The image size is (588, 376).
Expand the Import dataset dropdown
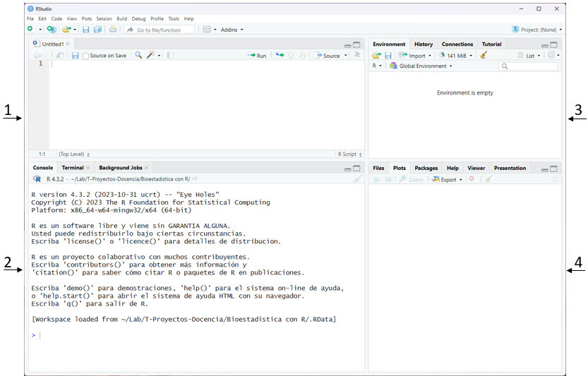(x=416, y=55)
